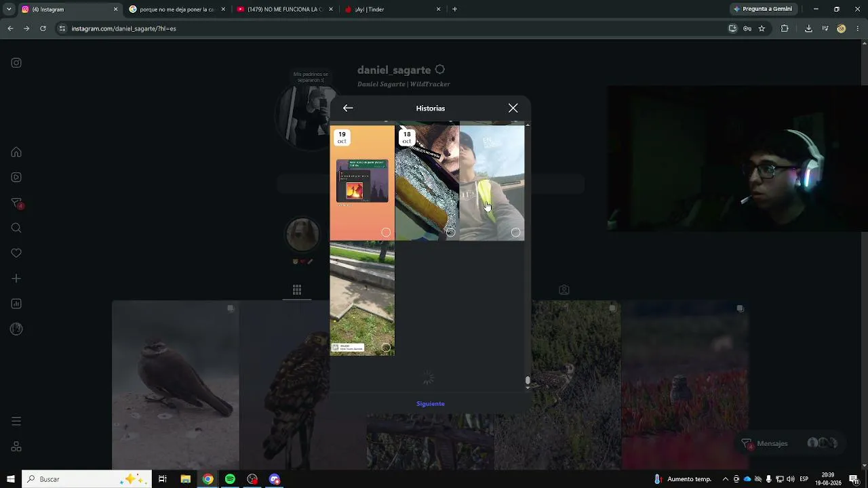Screen dimensions: 868x488
Task: Open a new browser tab
Action: [x=454, y=9]
